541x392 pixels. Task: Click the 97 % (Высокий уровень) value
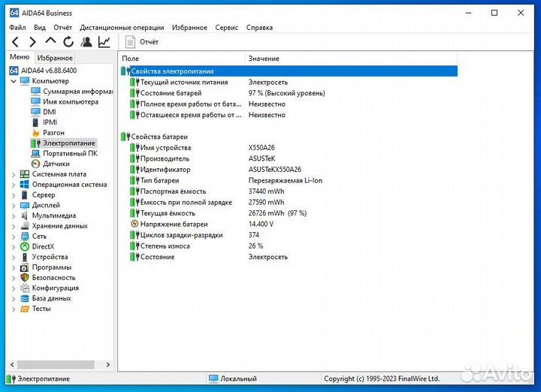(286, 92)
